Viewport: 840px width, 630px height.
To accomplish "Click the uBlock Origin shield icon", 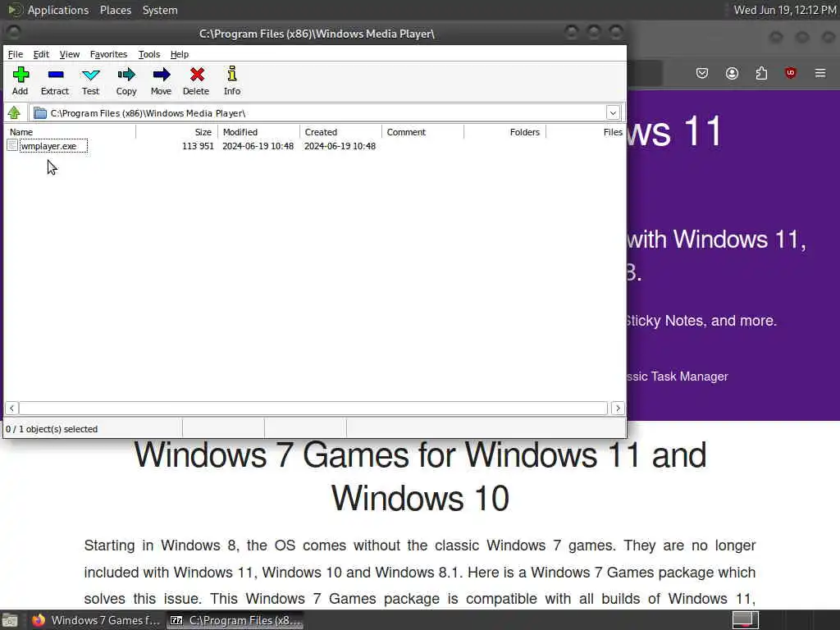I will (x=790, y=73).
